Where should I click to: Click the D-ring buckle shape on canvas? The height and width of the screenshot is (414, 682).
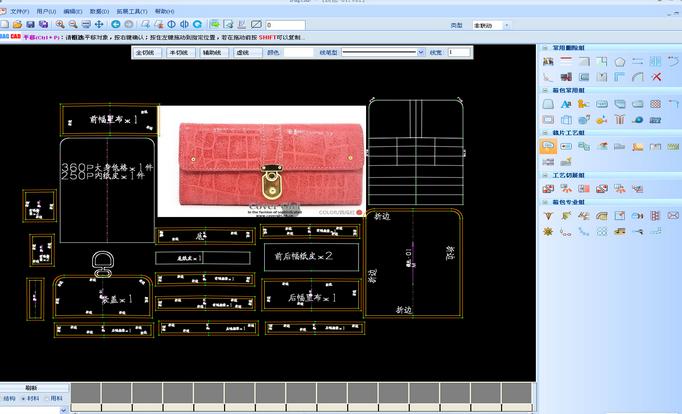[103, 264]
